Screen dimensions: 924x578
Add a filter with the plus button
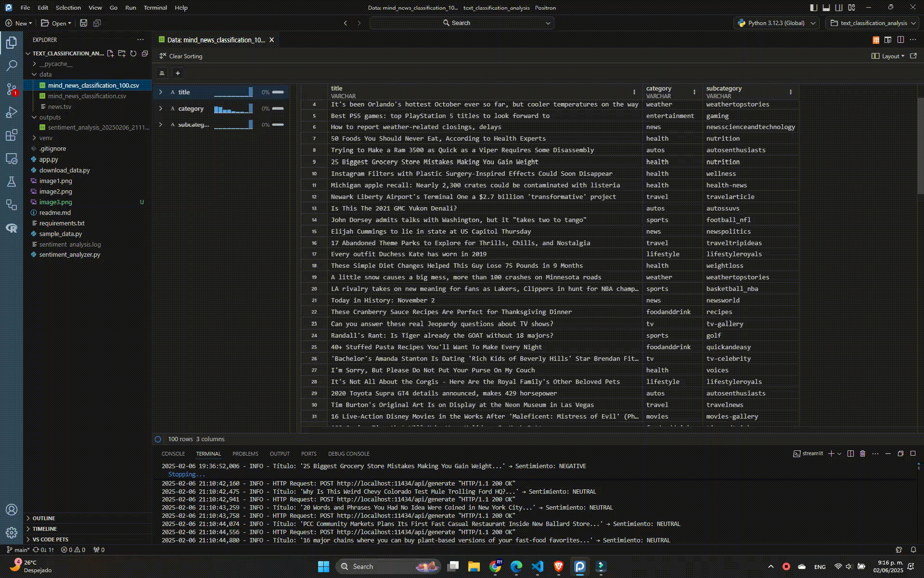(x=178, y=73)
